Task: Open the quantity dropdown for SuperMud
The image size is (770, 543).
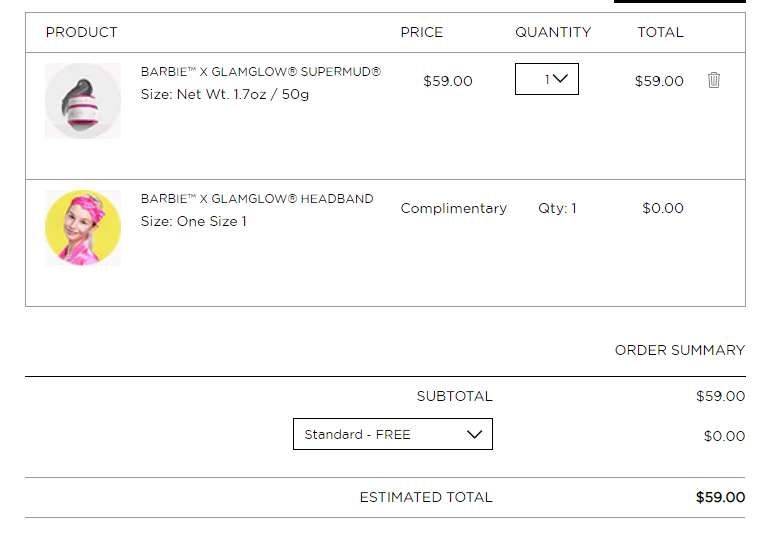Action: tap(547, 79)
